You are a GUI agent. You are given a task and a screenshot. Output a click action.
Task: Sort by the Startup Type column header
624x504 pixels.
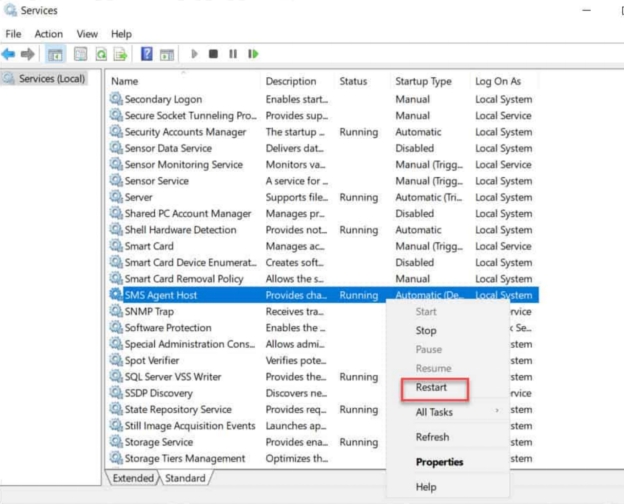pos(423,81)
